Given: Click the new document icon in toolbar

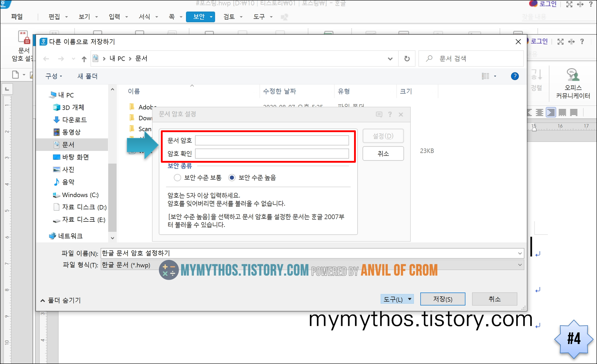Looking at the screenshot, I should tap(15, 75).
